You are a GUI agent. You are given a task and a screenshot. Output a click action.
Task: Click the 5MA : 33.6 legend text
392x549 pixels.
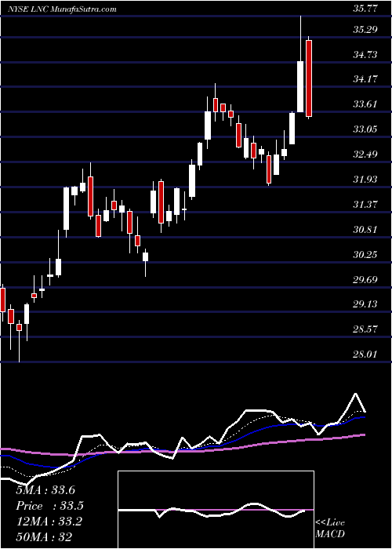[45, 490]
